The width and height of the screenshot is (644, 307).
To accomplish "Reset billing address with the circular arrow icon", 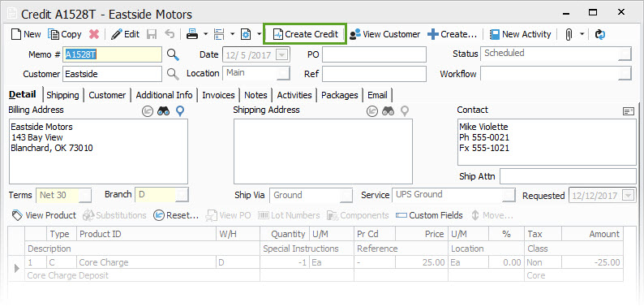I will pyautogui.click(x=148, y=111).
